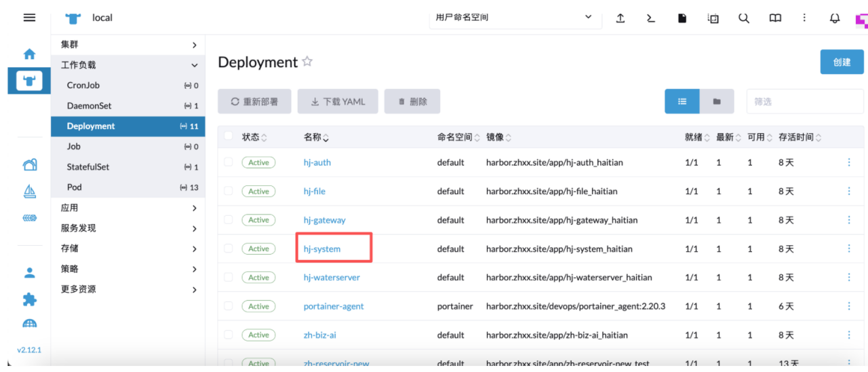
Task: Click the notification bell icon
Action: (835, 18)
